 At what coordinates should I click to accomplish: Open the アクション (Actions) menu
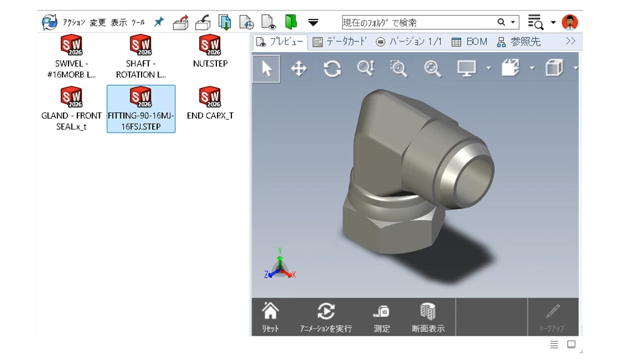[74, 23]
